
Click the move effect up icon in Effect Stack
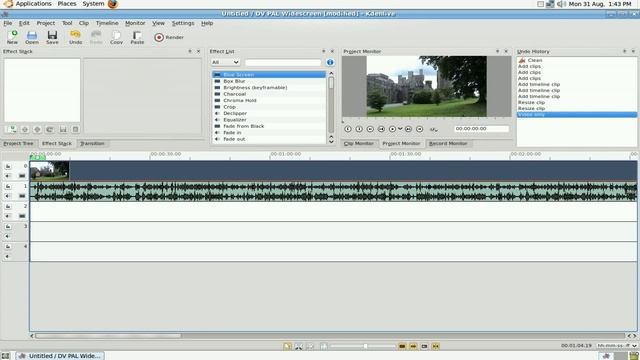(x=25, y=129)
